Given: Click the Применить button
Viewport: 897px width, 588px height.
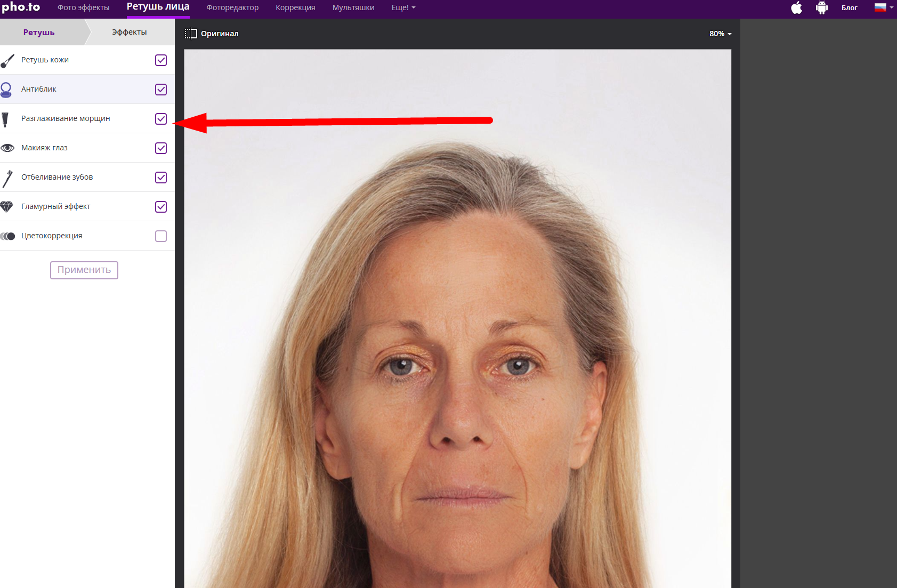Looking at the screenshot, I should click(x=84, y=270).
